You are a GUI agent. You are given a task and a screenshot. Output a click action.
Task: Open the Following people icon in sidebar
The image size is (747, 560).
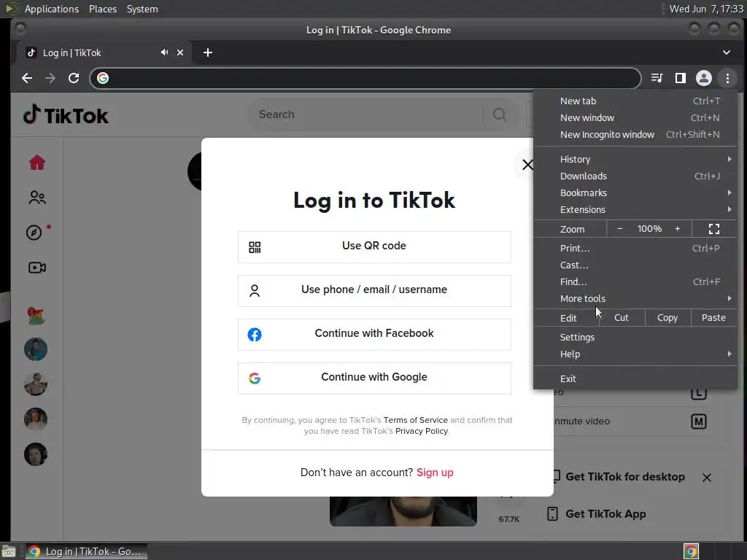[x=37, y=197]
